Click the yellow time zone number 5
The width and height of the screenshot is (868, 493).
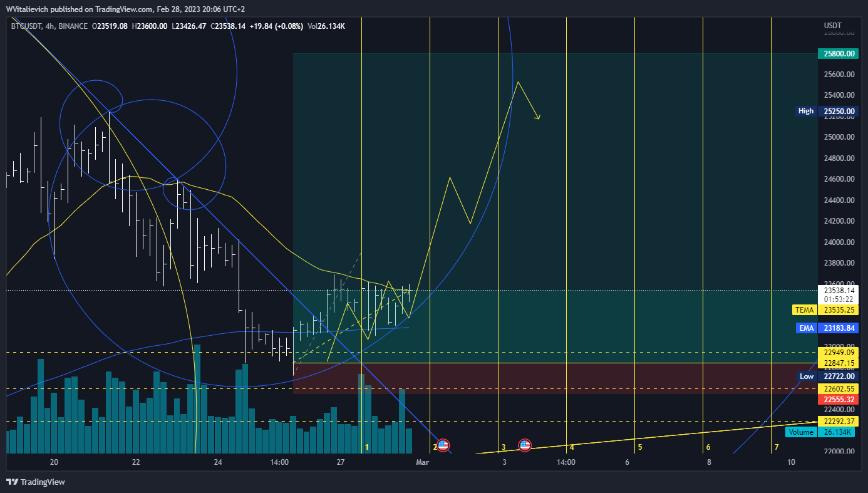[x=640, y=447]
